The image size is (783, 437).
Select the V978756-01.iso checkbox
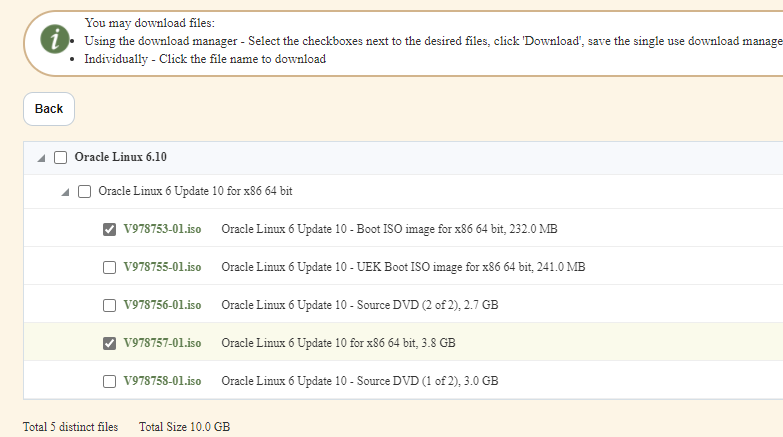click(109, 305)
